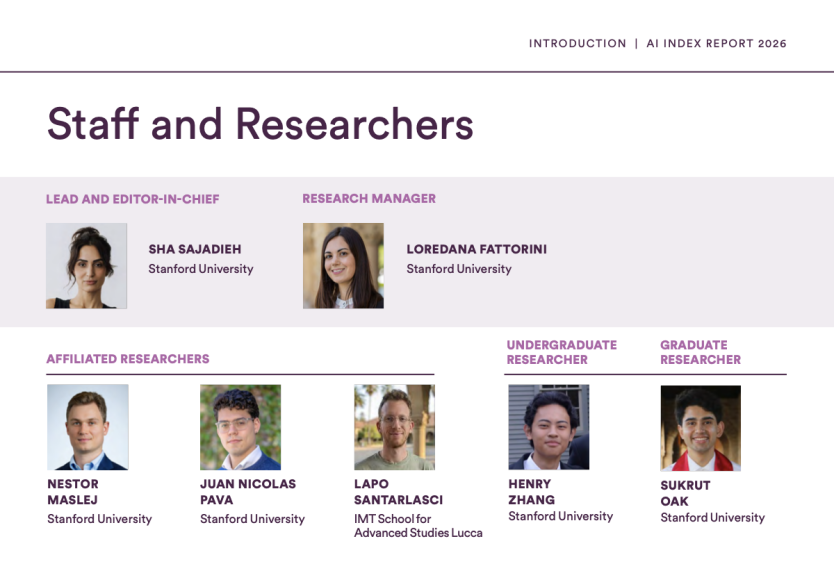Select the "Affiliated Researchers" heading

[128, 359]
